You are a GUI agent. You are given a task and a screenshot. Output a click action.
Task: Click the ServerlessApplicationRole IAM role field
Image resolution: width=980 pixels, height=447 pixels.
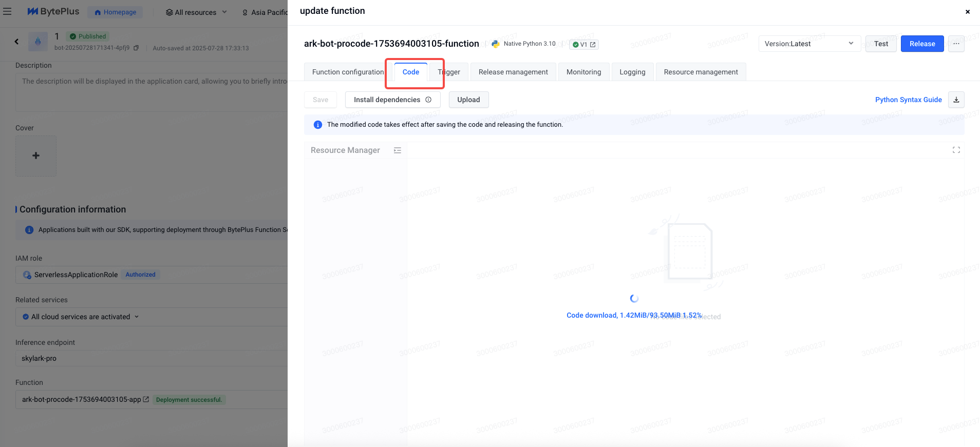(152, 275)
